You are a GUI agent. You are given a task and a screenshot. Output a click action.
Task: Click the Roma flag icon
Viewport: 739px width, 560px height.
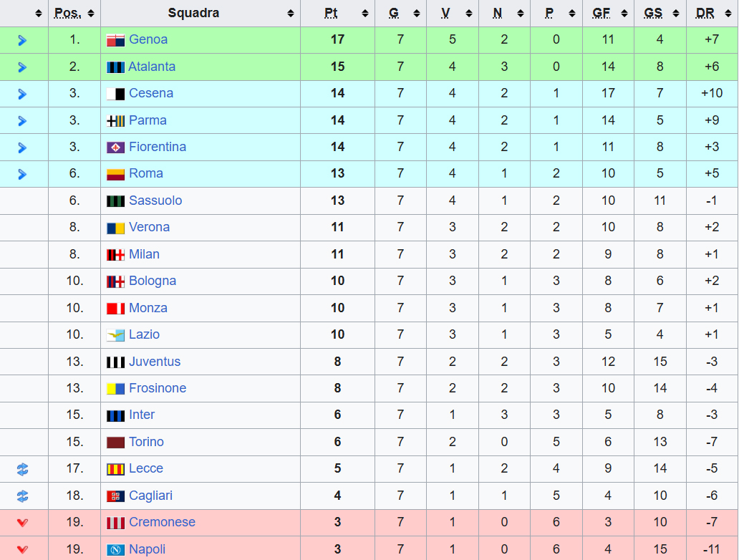(115, 174)
